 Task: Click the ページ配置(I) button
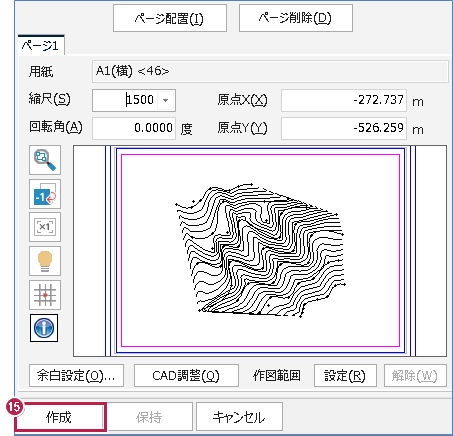170,18
